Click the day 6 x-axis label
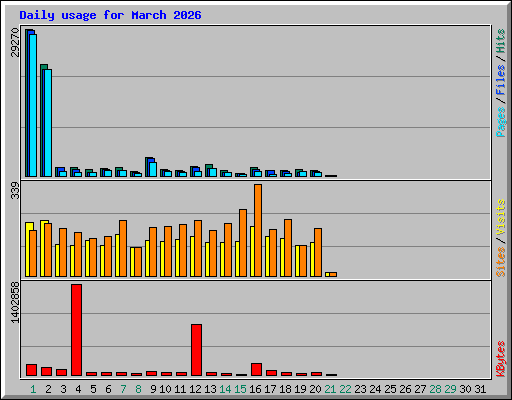The width and height of the screenshot is (512, 400). tap(108, 389)
